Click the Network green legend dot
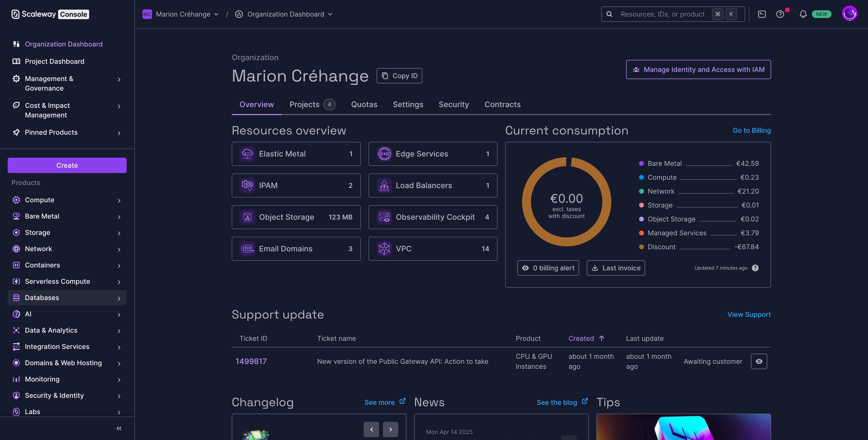Screen dimensions: 868x440 [641, 191]
